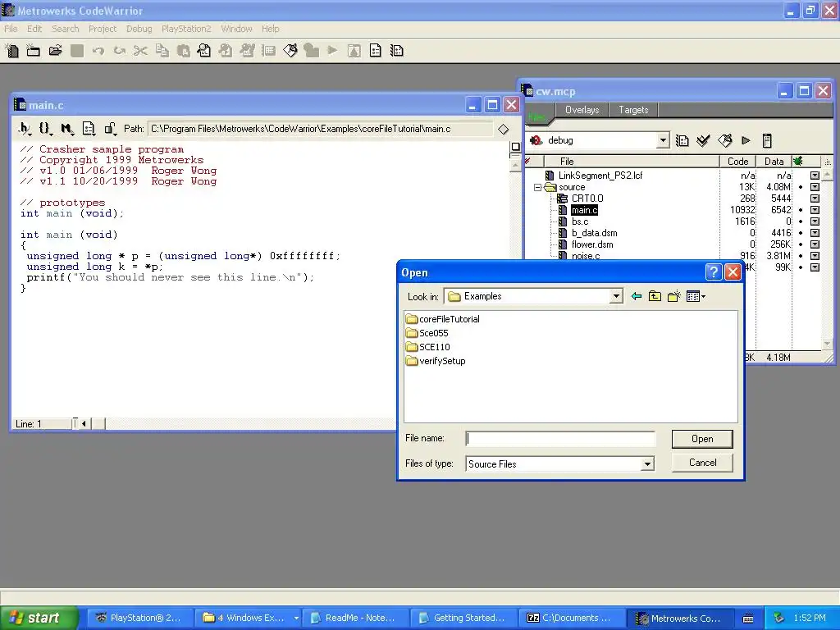
Task: Open the markers popup in main.c editor
Action: pos(67,129)
